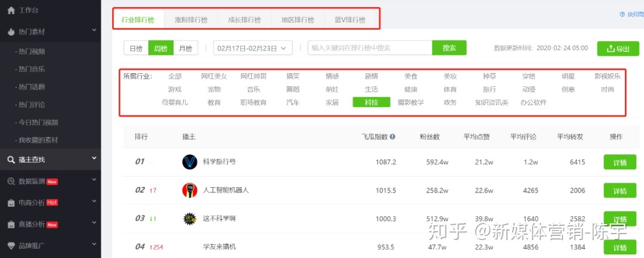The width and height of the screenshot is (644, 258).
Task: Select the 周榜 weekly ranking
Action: [x=160, y=48]
